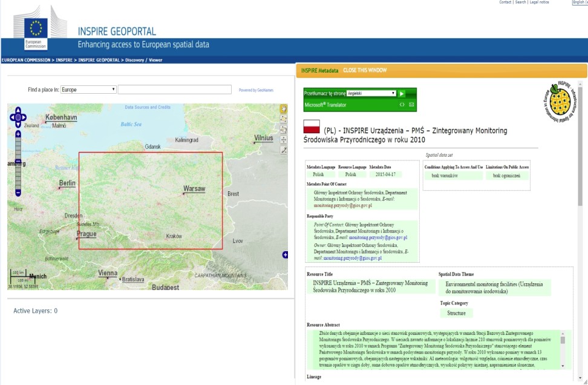588x385 pixels.
Task: Click the Kraków label on map
Action: pos(174,236)
